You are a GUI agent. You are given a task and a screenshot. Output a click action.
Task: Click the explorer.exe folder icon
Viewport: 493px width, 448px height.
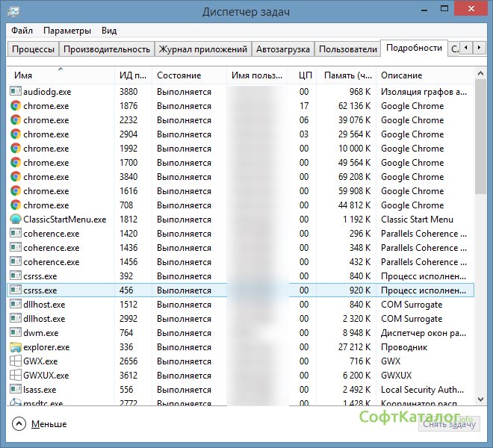click(16, 347)
